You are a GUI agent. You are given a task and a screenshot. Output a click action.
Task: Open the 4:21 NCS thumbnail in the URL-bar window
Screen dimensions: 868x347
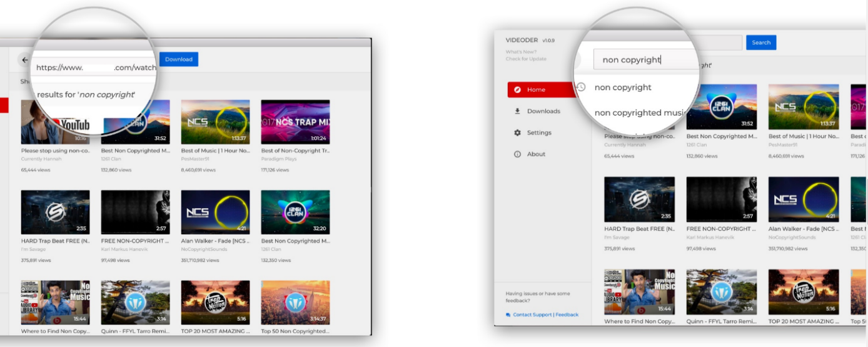pos(215,212)
